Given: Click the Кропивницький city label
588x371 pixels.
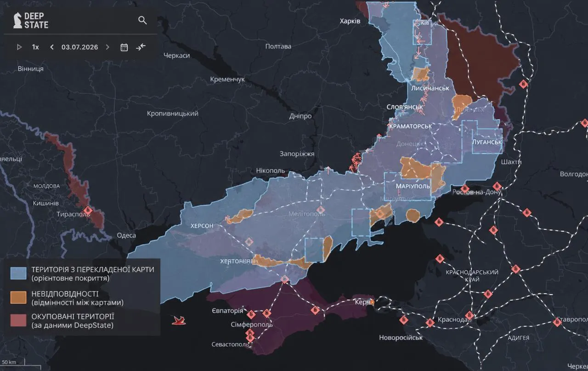Looking at the screenshot, I should [x=173, y=114].
